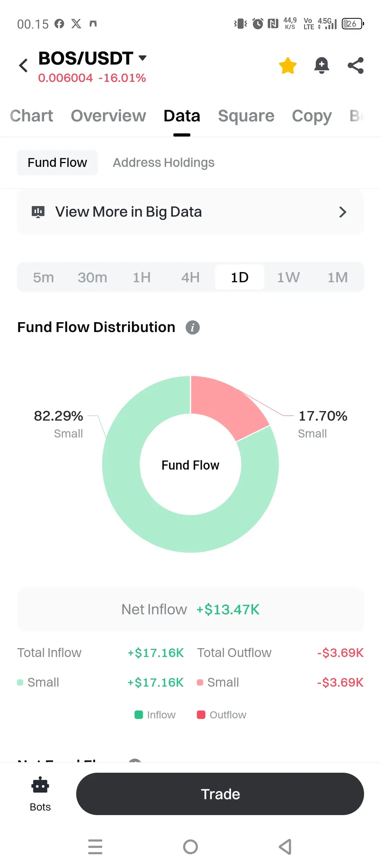Tap the Android recent apps menu icon
The image size is (381, 868).
click(x=95, y=847)
